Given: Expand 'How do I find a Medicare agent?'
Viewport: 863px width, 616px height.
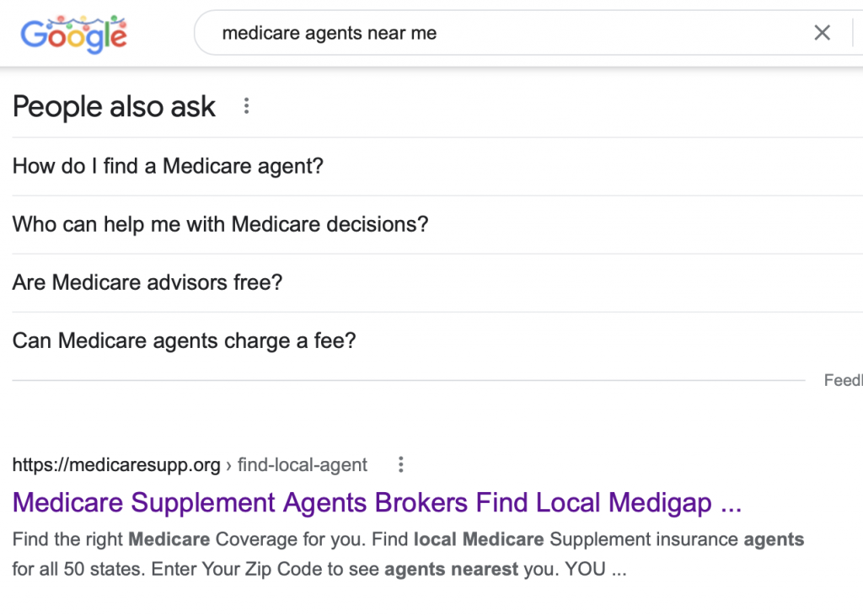Looking at the screenshot, I should pos(437,166).
